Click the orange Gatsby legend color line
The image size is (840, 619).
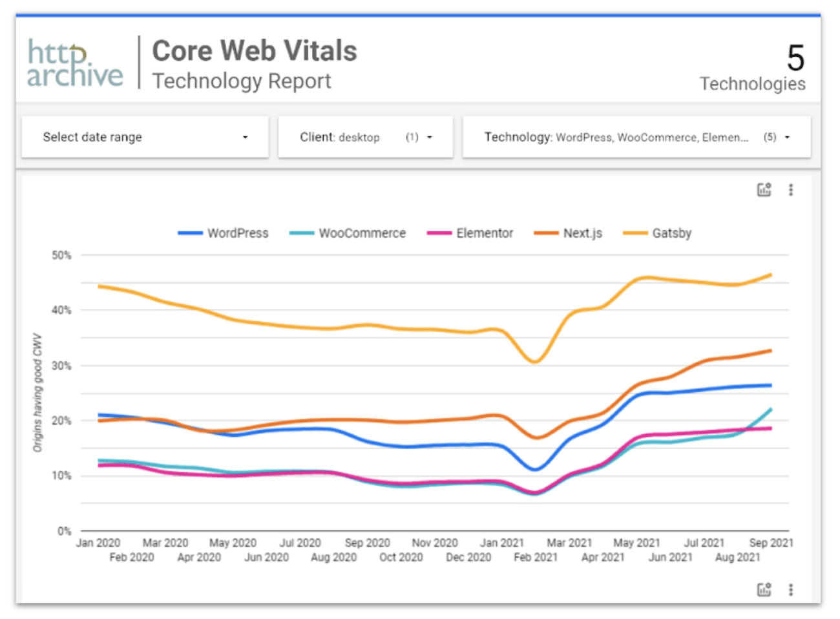coord(635,233)
